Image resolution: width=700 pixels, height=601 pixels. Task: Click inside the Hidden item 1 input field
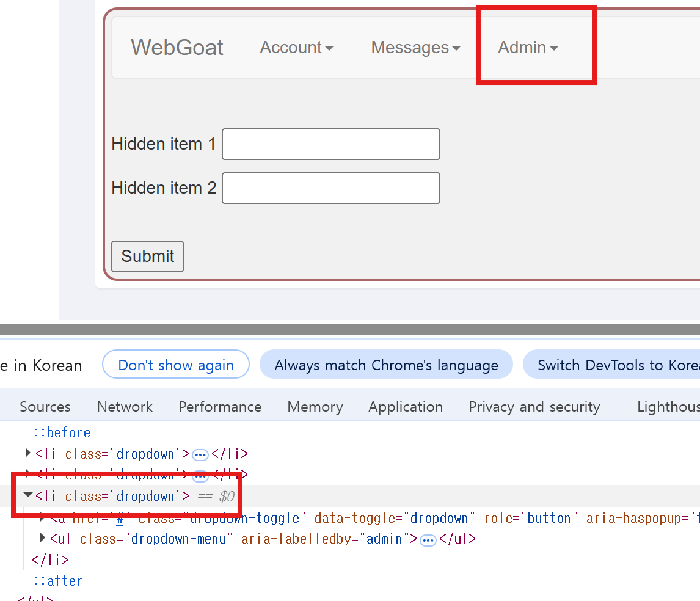(330, 144)
